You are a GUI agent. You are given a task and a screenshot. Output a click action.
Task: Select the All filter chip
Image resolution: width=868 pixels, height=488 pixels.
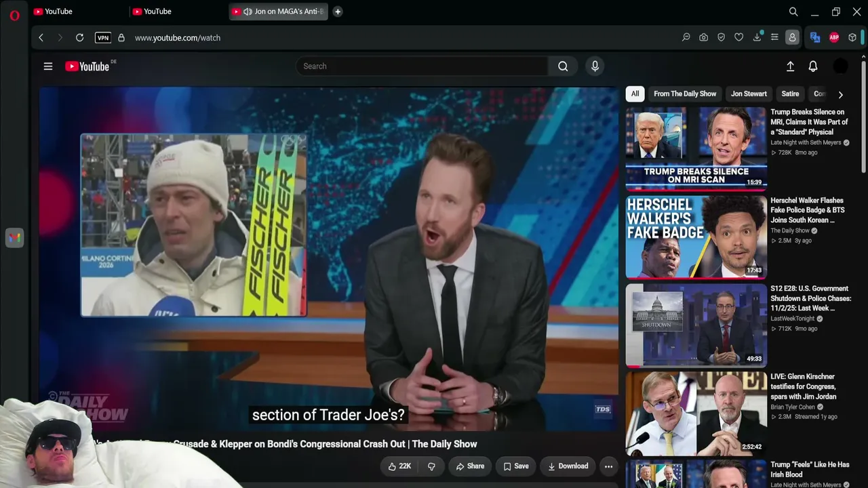(635, 94)
